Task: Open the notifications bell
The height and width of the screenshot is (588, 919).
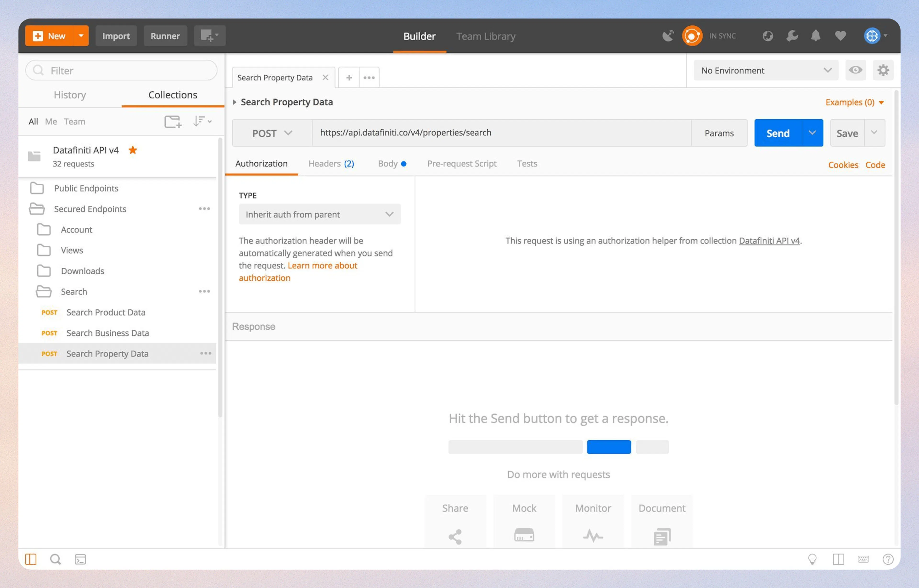Action: pos(816,35)
